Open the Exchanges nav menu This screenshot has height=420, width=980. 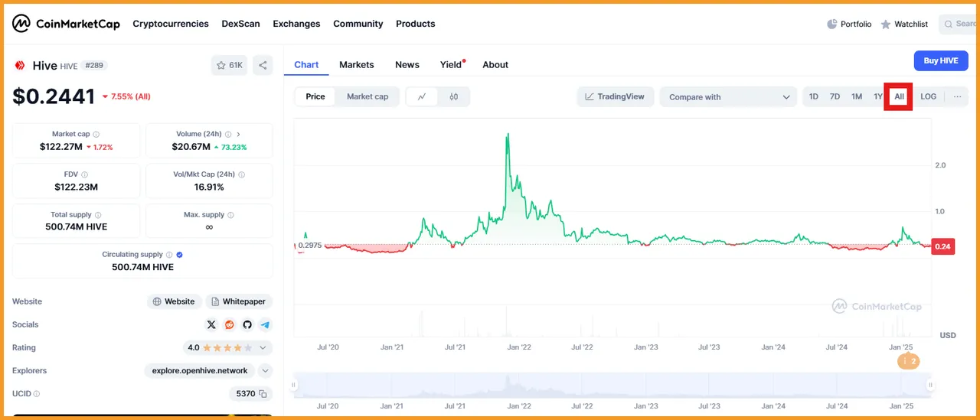click(296, 24)
